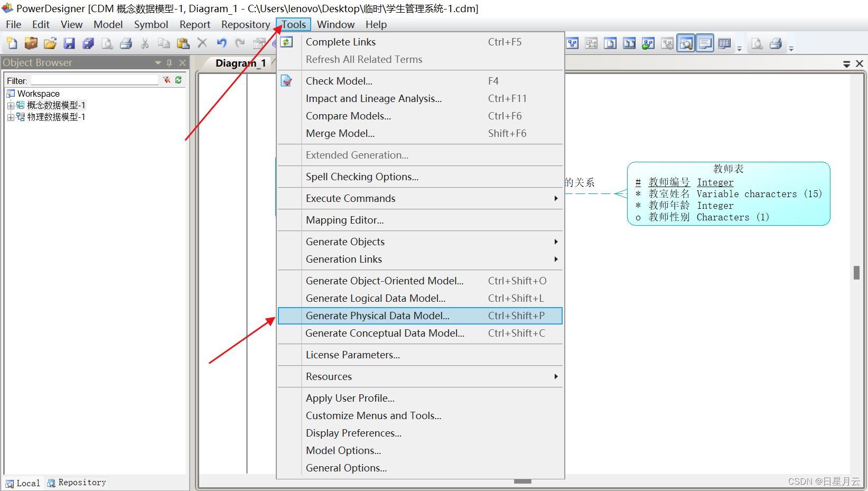Open the Object Browser panel dropdown arrow
This screenshot has width=868, height=491.
[158, 63]
